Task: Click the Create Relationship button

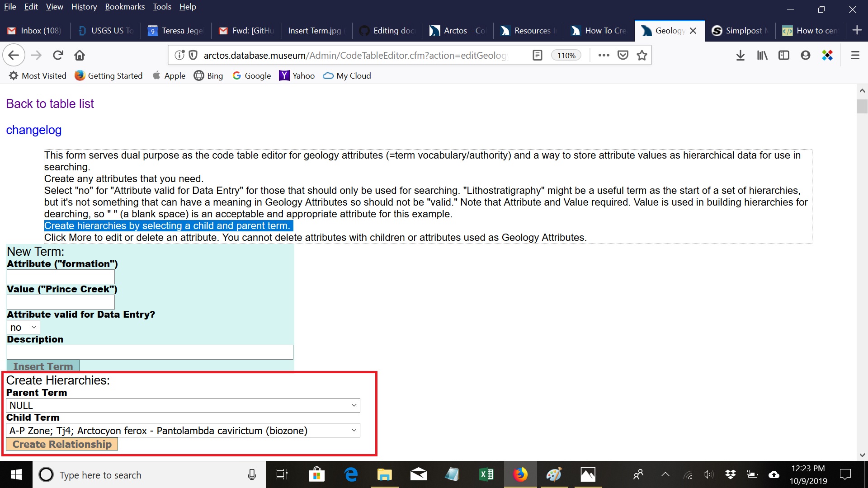Action: click(x=62, y=444)
